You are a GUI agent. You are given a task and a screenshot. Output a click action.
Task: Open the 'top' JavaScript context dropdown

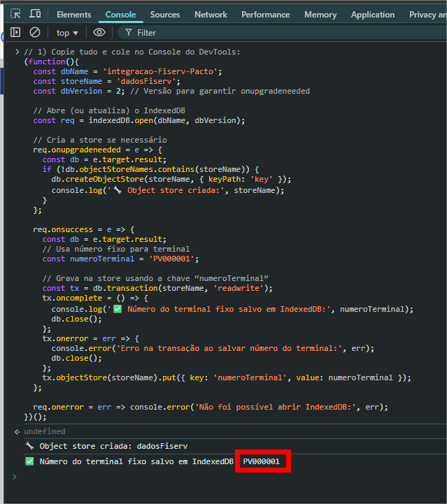(67, 32)
